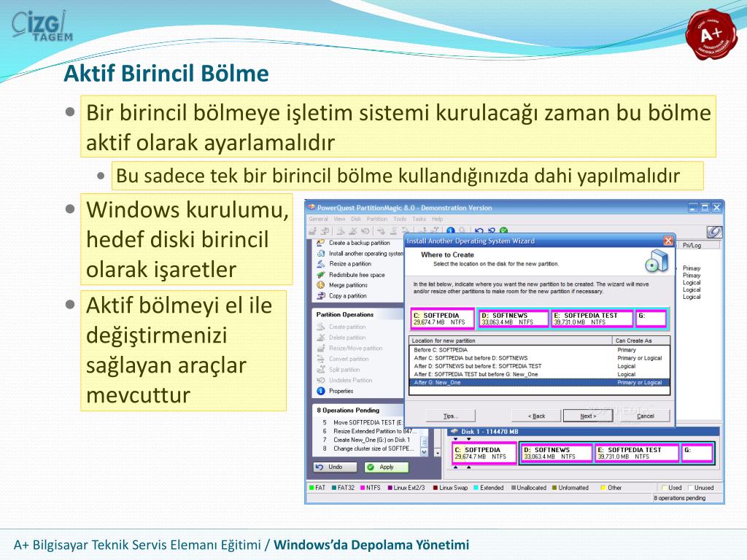The image size is (747, 560).
Task: Click the Linux Swap dark red legend swatch
Action: pyautogui.click(x=435, y=488)
